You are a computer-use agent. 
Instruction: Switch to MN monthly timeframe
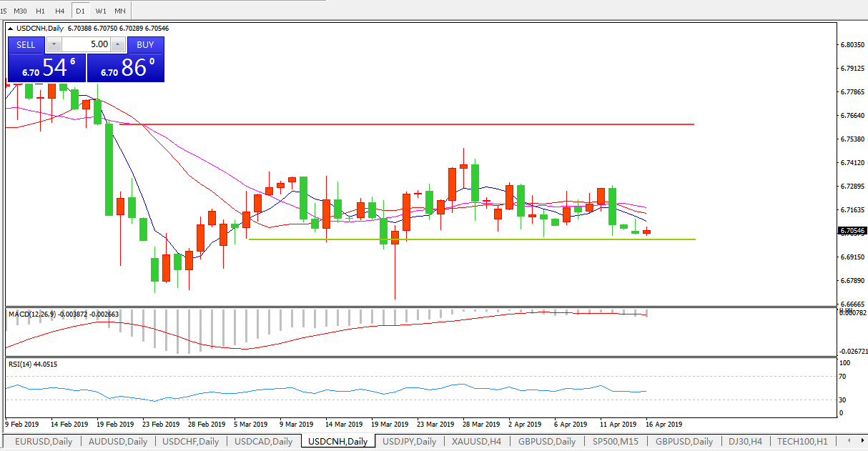(120, 11)
